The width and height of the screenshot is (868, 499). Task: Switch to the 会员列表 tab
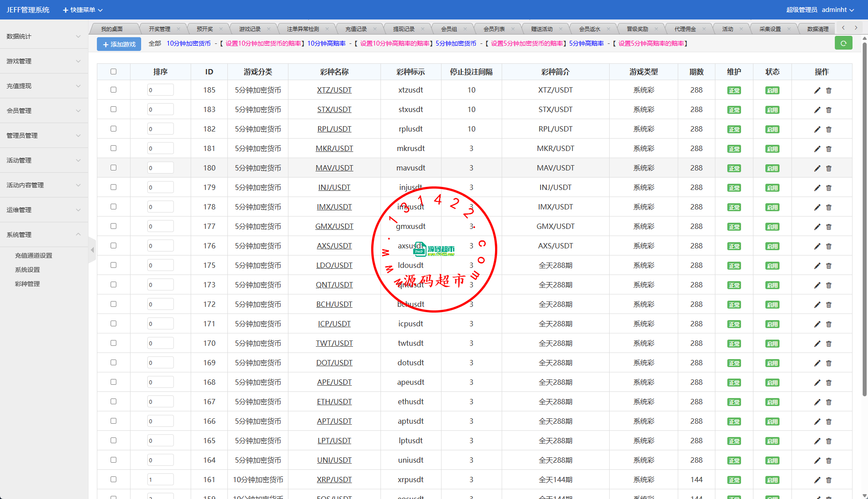click(494, 29)
